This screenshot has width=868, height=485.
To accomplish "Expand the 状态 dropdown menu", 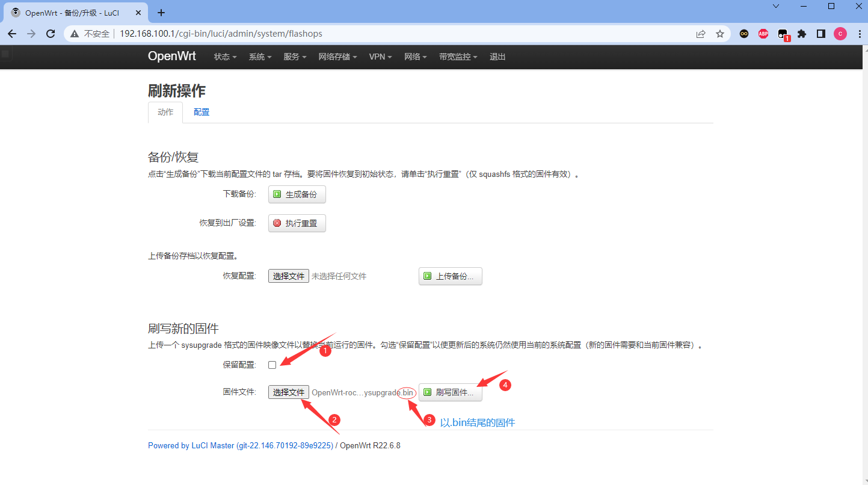I will [226, 57].
